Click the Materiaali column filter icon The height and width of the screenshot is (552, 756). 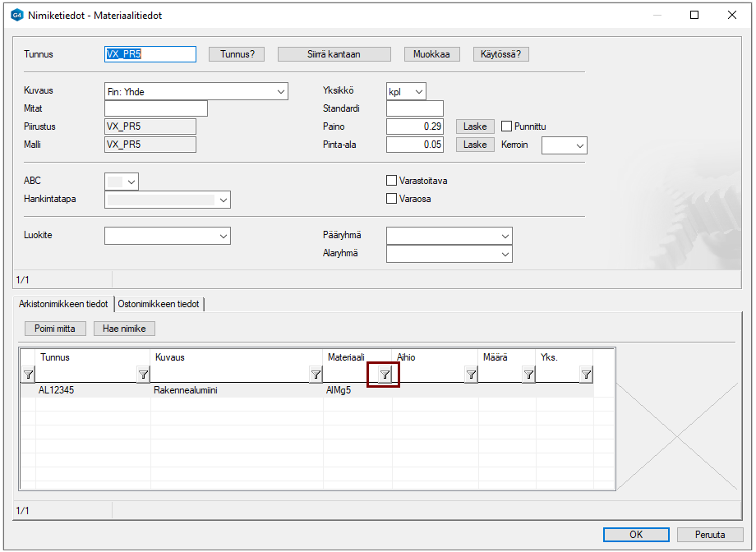coord(385,375)
